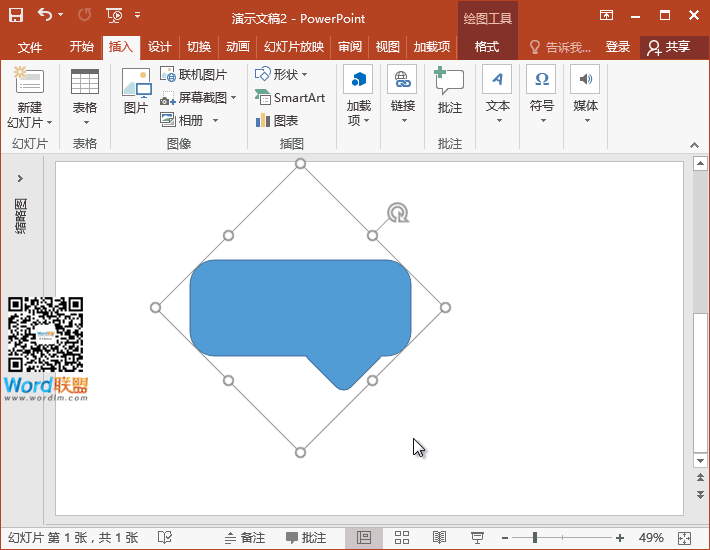
Task: Open the 媒体 media menu
Action: pos(585,95)
